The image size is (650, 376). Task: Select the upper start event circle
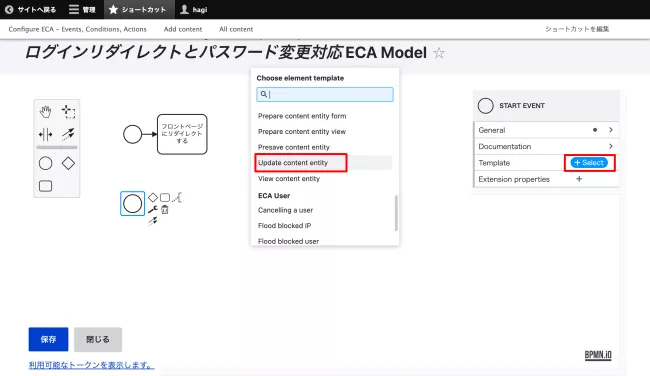coord(133,134)
